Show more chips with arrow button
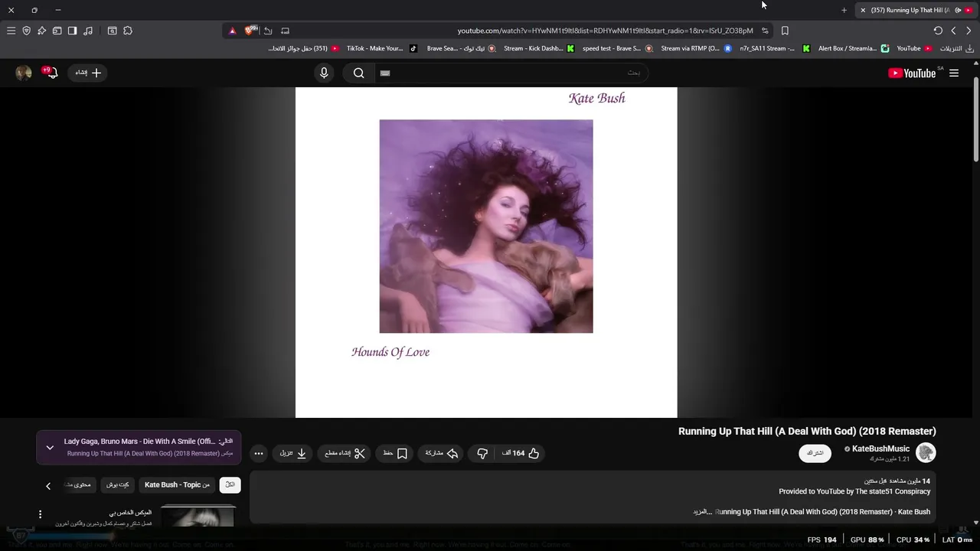This screenshot has height=551, width=980. pyautogui.click(x=47, y=485)
